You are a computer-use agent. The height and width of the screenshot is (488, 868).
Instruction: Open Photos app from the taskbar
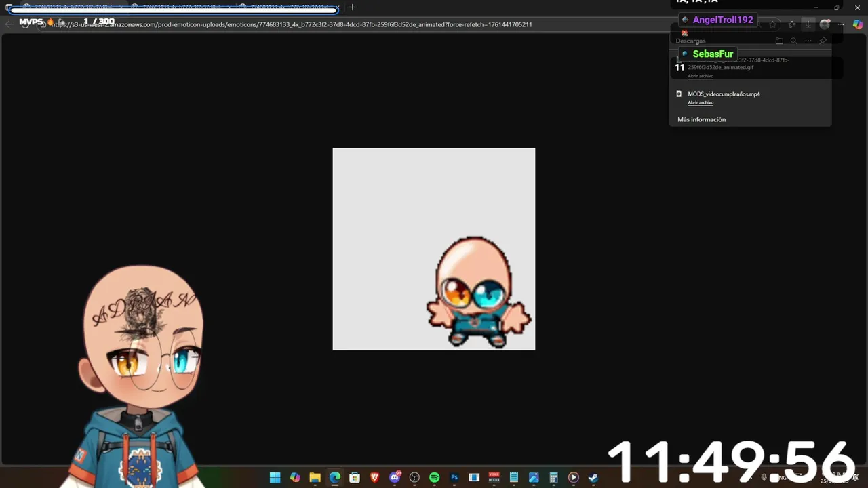click(x=534, y=477)
